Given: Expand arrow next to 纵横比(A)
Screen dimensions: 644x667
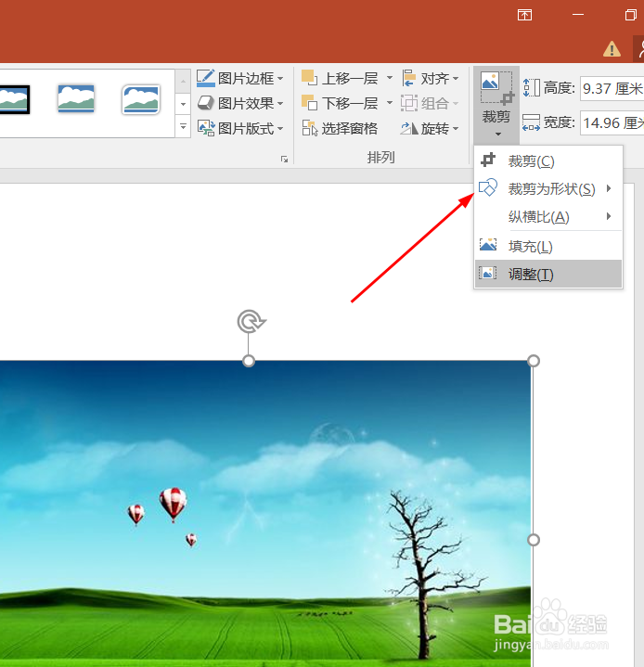Looking at the screenshot, I should [609, 216].
